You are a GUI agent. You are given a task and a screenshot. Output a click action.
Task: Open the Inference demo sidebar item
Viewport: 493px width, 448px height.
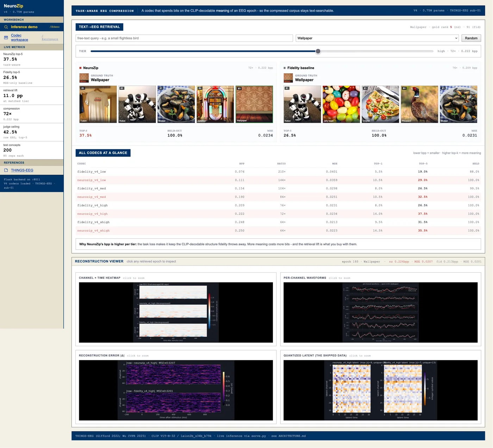32,27
